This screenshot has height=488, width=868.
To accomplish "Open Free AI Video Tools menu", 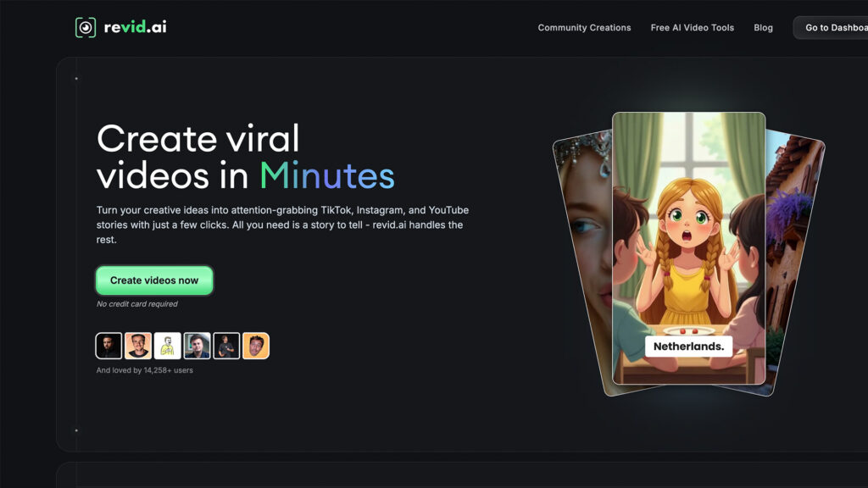I will point(692,28).
